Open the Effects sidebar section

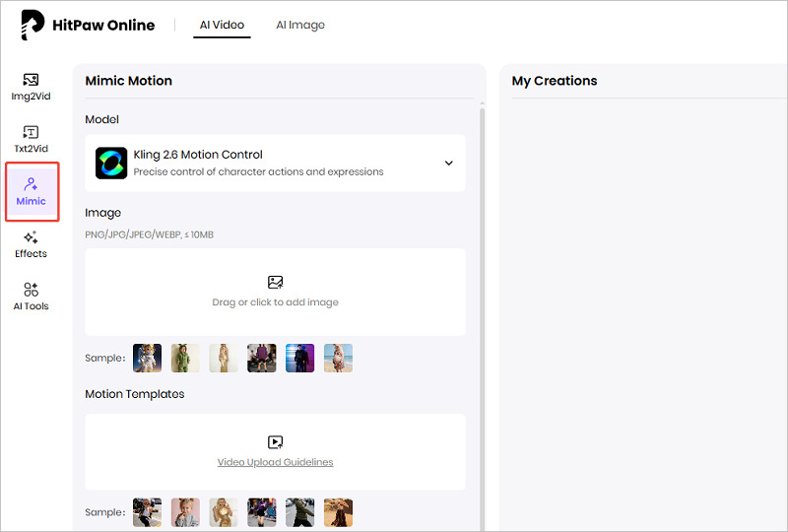point(31,244)
